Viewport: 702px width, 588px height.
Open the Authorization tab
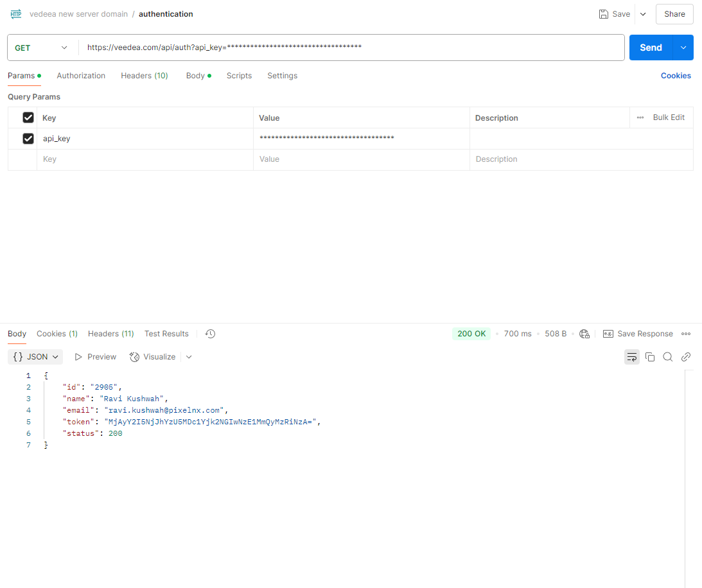coord(81,76)
